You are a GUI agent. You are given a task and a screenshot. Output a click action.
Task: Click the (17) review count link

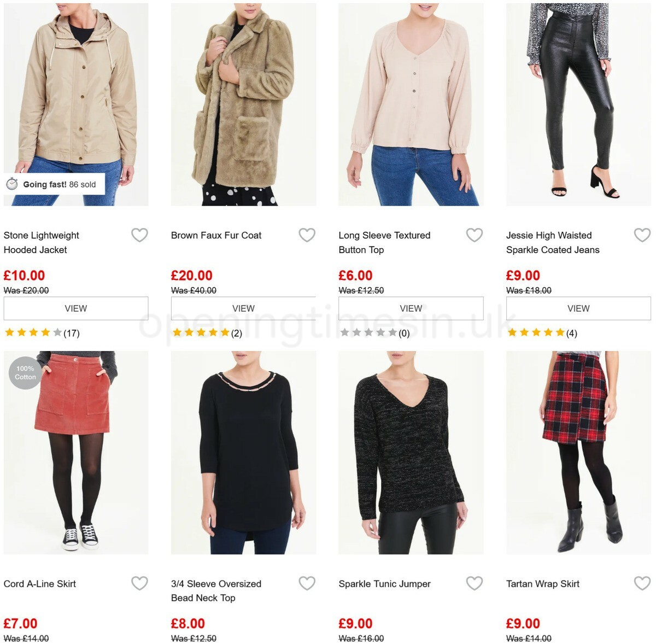coord(72,332)
